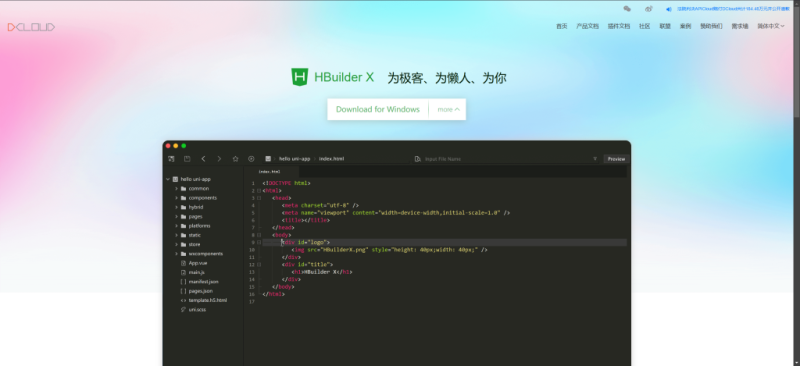Click the template.h5.html code icon
Screen dimensions: 800x366
184,300
